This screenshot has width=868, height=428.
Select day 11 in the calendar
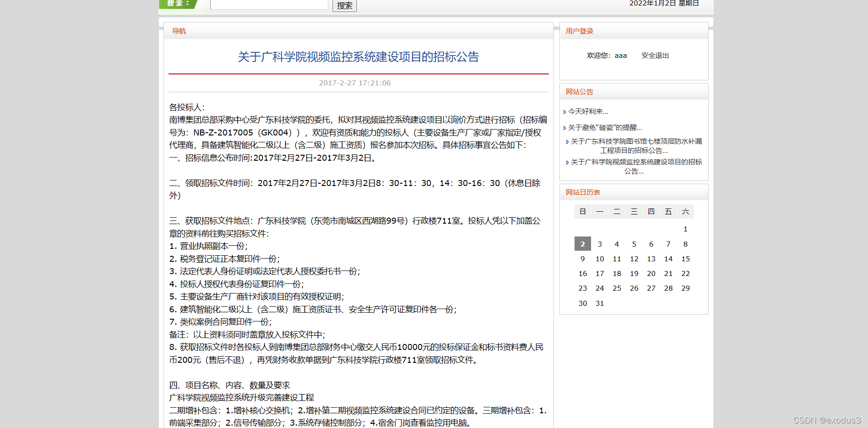coord(617,259)
